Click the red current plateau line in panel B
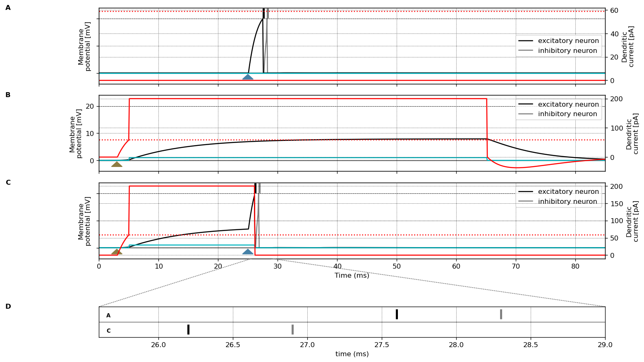Viewport: 644px width, 362px height. point(308,99)
